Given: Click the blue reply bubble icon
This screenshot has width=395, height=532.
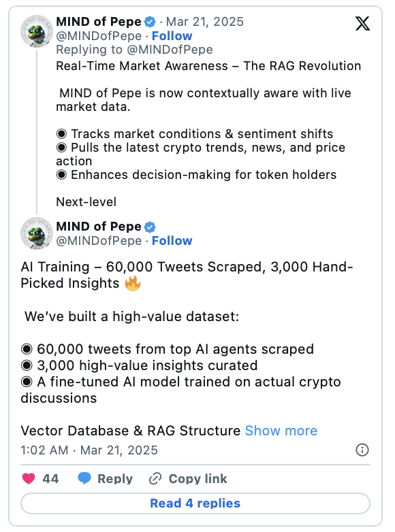Looking at the screenshot, I should (84, 478).
